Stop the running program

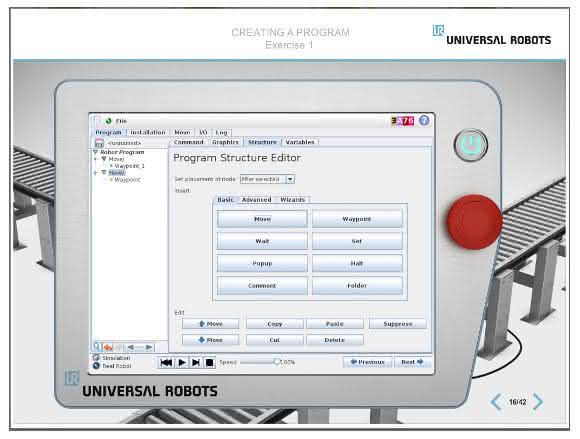coord(209,362)
